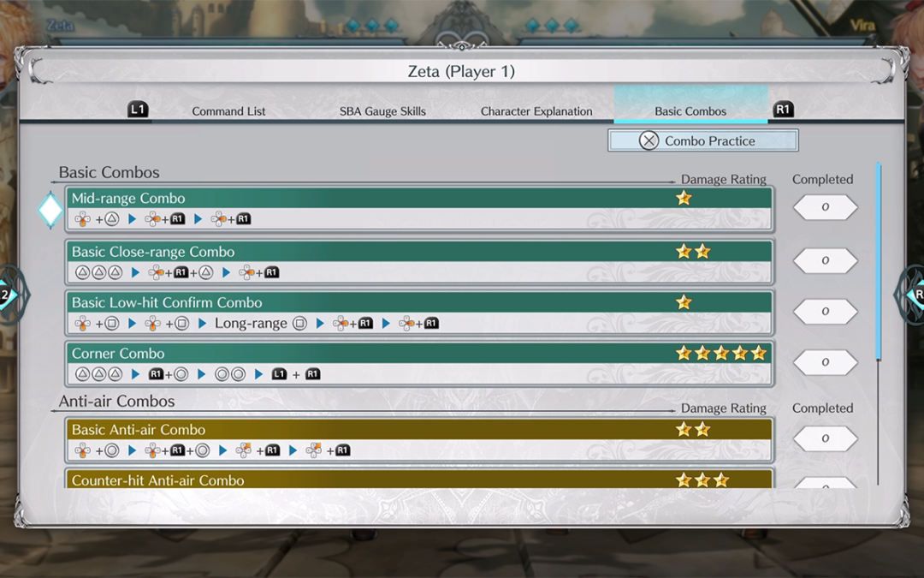Choose the Basic Low-hit Confirm Combo row
Screen dimensions: 924x578
click(419, 313)
